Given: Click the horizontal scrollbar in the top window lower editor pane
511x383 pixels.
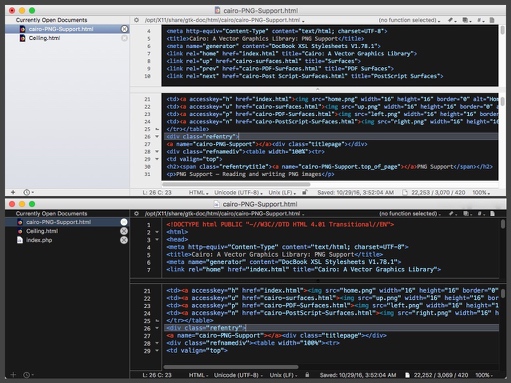Looking at the screenshot, I should (x=236, y=184).
